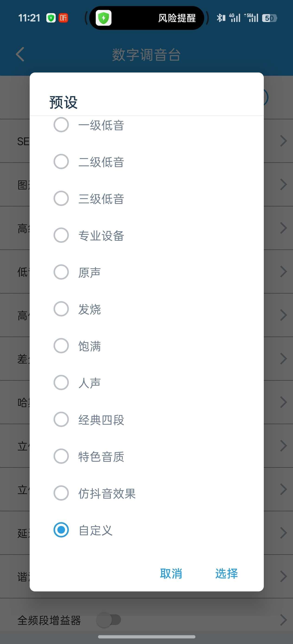The image size is (293, 644).
Task: Choose the 发烧 preset
Action: (x=61, y=309)
